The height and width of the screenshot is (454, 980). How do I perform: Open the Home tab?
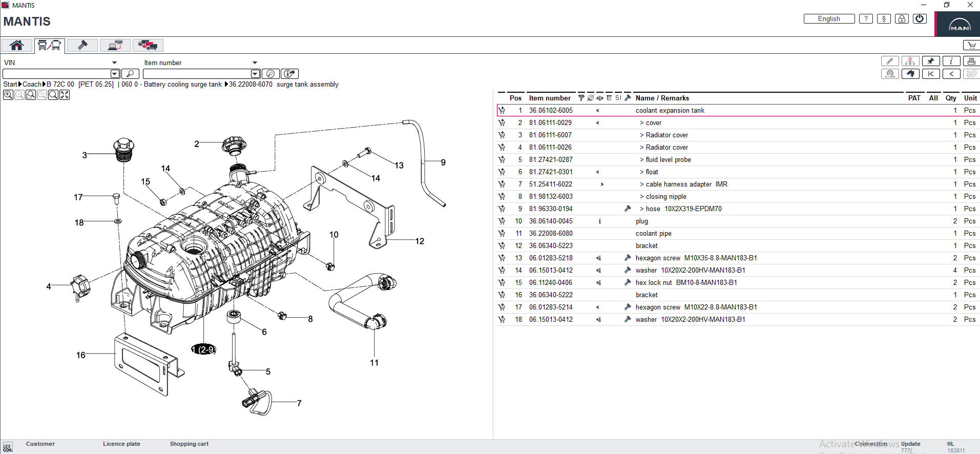pyautogui.click(x=17, y=45)
